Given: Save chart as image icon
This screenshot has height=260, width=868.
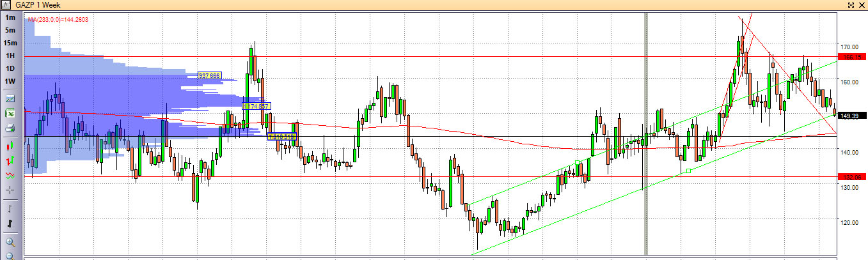Looking at the screenshot, I should pyautogui.click(x=10, y=98).
